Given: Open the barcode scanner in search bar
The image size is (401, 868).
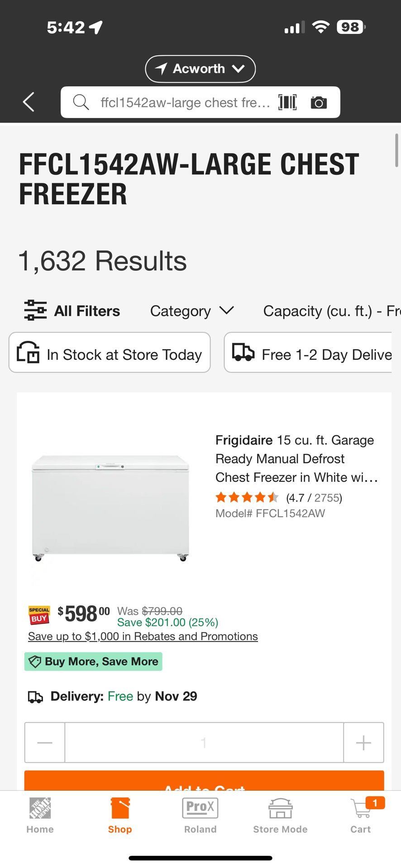Looking at the screenshot, I should (x=288, y=102).
